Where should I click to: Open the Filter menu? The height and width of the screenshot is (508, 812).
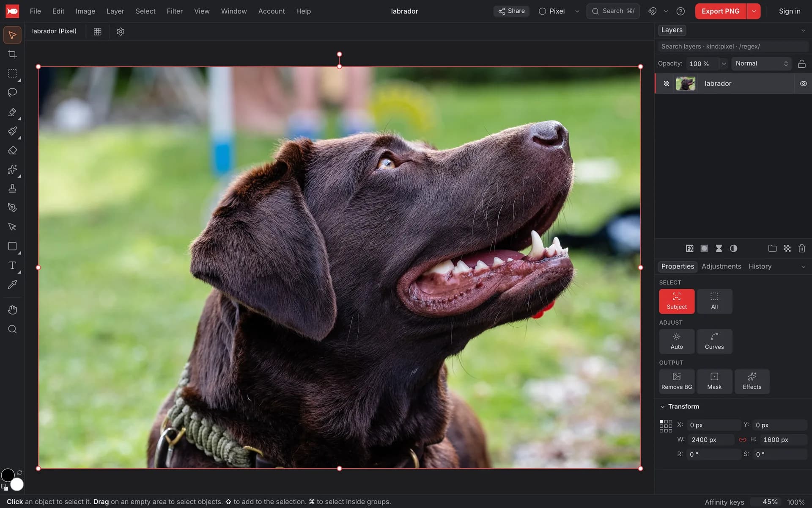pos(175,11)
